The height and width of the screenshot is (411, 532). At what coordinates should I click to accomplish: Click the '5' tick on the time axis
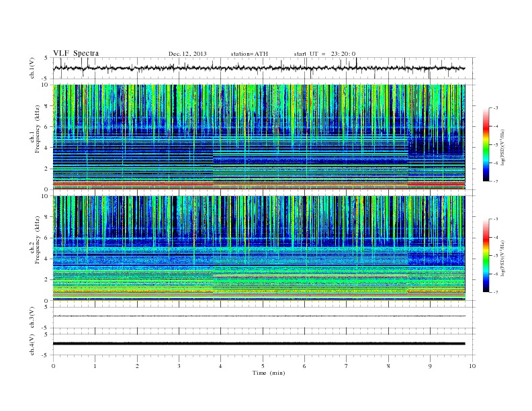pos(263,366)
